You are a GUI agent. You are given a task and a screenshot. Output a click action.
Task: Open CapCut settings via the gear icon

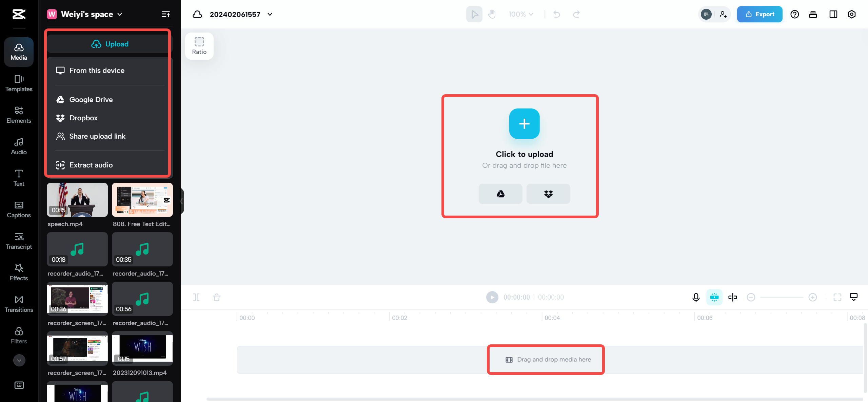852,14
